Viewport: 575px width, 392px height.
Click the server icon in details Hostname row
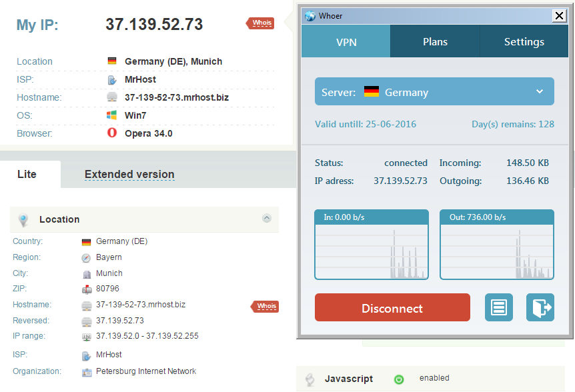pyautogui.click(x=87, y=305)
